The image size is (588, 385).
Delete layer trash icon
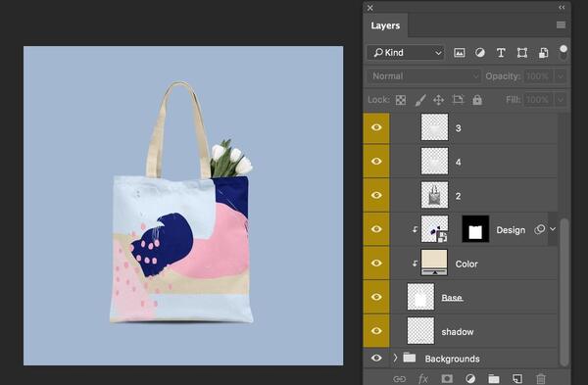(541, 379)
